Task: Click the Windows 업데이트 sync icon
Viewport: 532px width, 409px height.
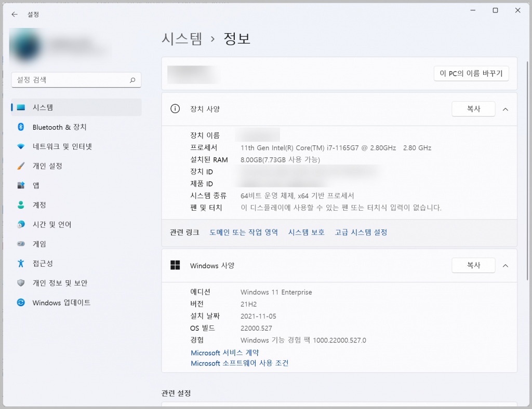Action: click(x=21, y=302)
